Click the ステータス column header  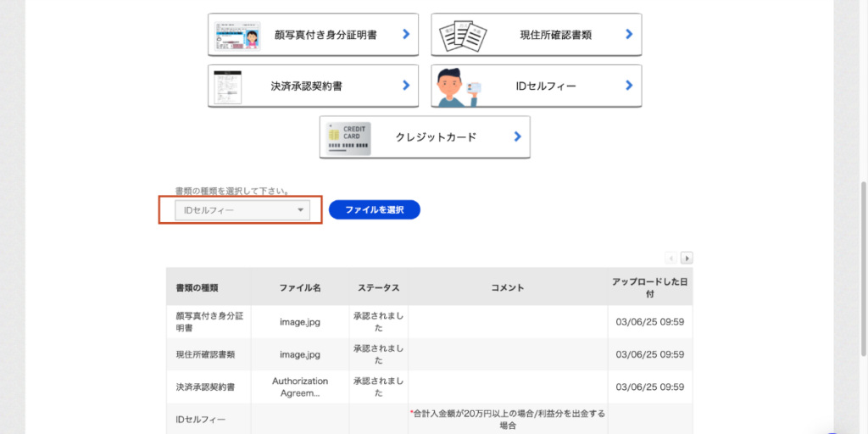[x=378, y=287]
